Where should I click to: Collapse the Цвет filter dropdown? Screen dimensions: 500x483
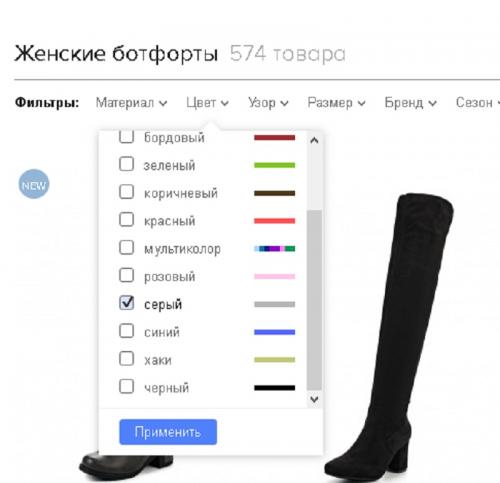pos(207,103)
